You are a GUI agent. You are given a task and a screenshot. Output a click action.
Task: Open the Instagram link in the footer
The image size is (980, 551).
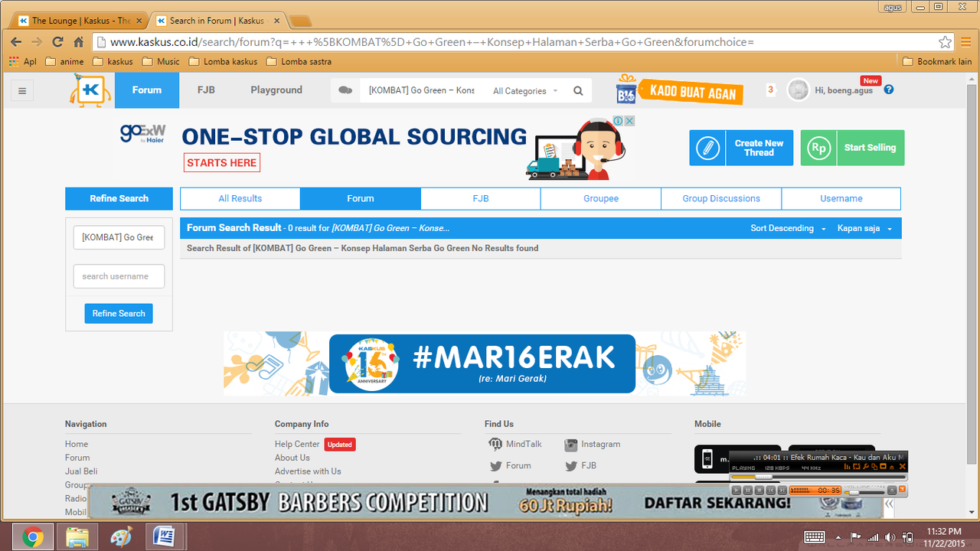(x=593, y=444)
